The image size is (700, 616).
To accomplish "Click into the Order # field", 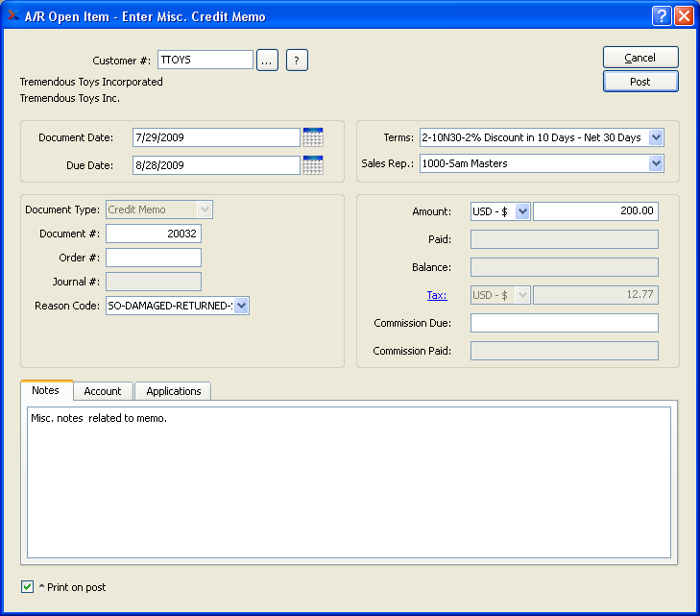I will pos(154,258).
